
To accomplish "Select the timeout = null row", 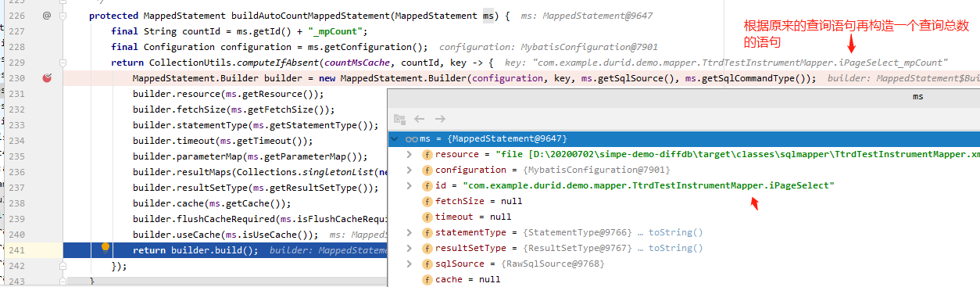I will pos(684,217).
